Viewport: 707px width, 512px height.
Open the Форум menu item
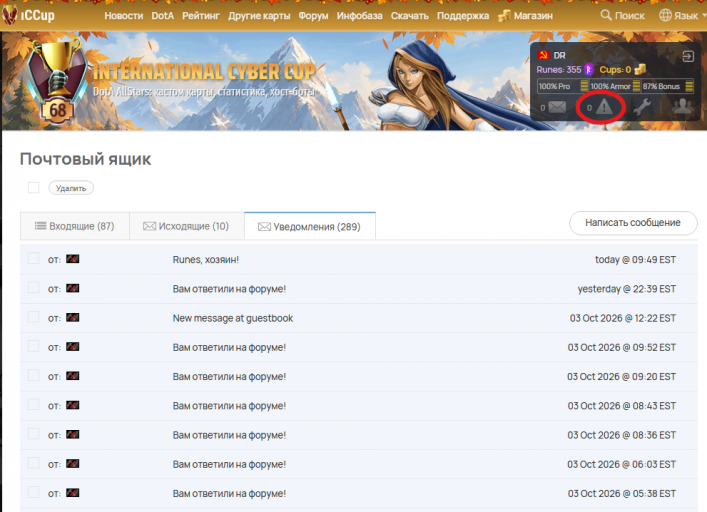click(x=313, y=16)
